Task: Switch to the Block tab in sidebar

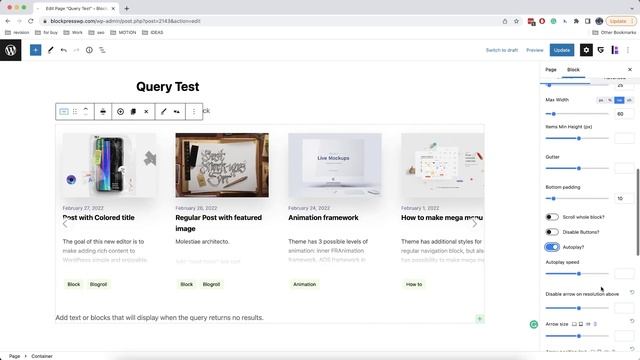Action: point(573,70)
